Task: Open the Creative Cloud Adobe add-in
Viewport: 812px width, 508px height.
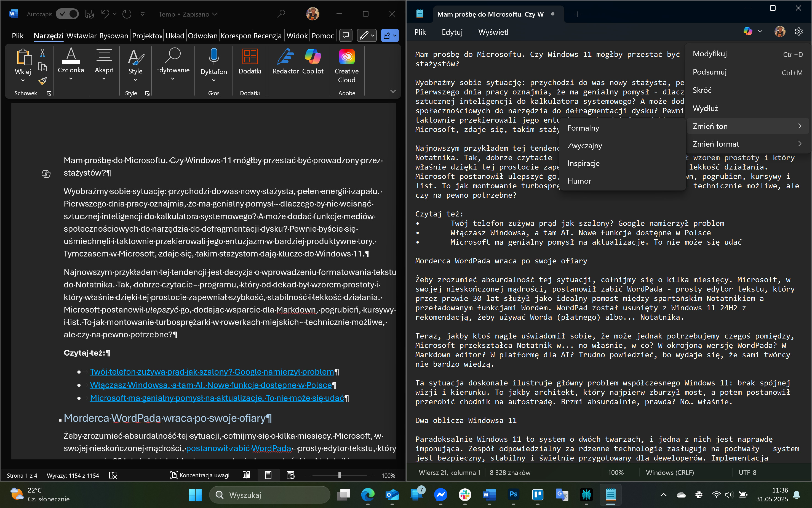Action: point(347,66)
